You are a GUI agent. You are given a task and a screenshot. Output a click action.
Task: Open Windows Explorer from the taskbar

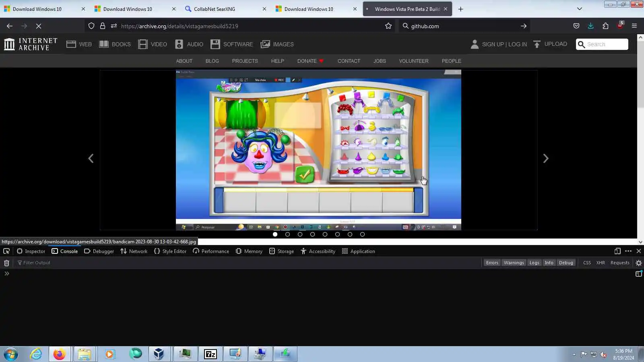pos(85,354)
